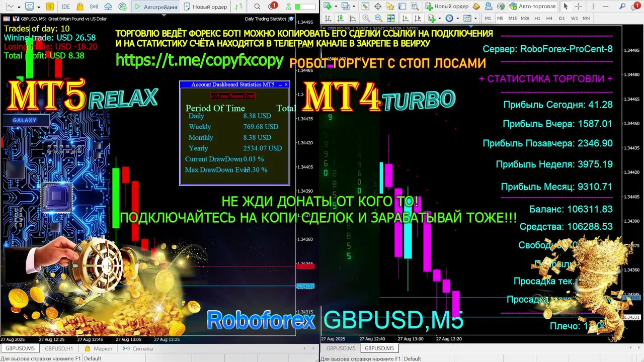Switch to MT5 GBPUSD,M5 chart tab
Viewport: 644px width, 362px height.
20,348
